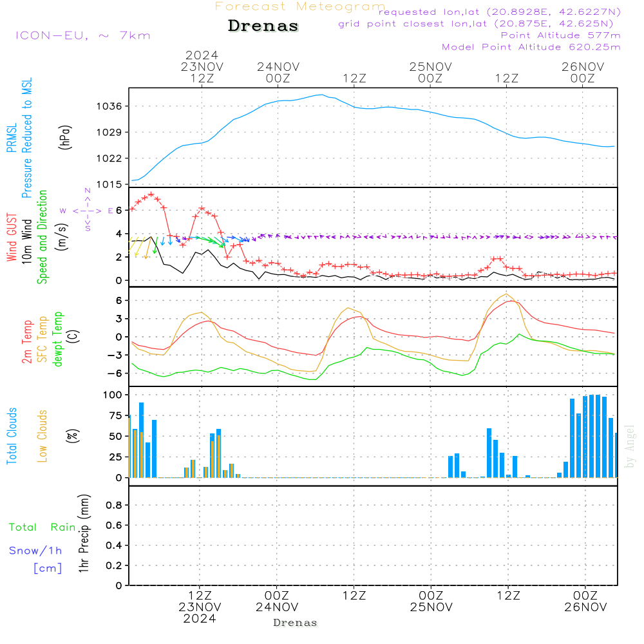The width and height of the screenshot is (644, 644).
Task: Click the 100 value on cloud axis
Action: pyautogui.click(x=113, y=395)
